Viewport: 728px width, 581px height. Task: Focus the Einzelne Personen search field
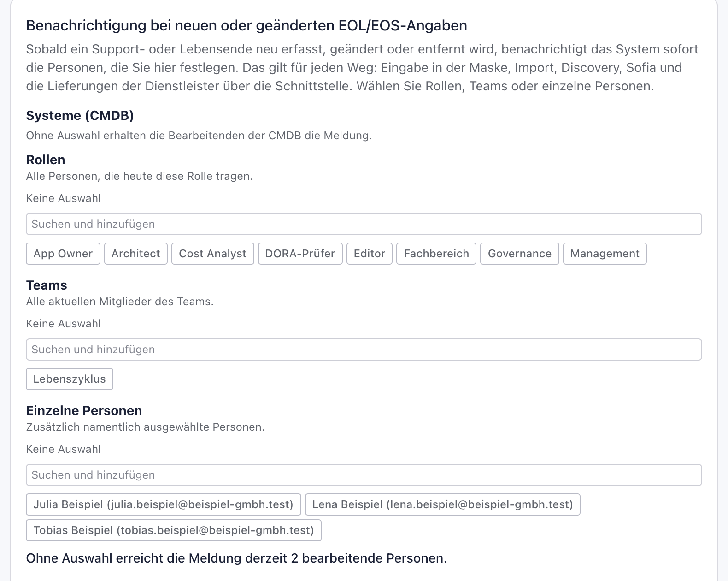tap(364, 475)
